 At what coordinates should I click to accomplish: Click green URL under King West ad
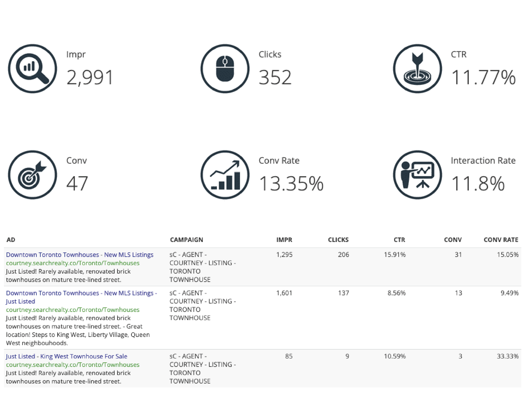tap(73, 365)
